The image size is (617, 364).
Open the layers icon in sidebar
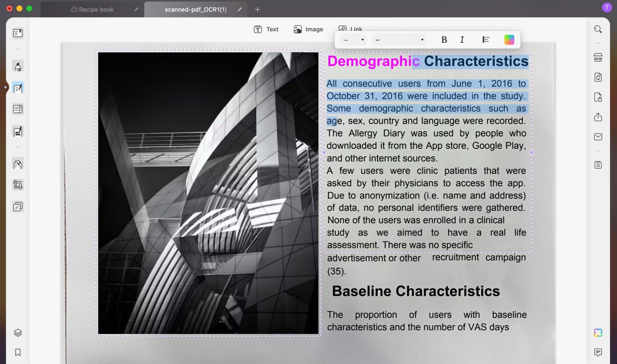click(x=18, y=333)
